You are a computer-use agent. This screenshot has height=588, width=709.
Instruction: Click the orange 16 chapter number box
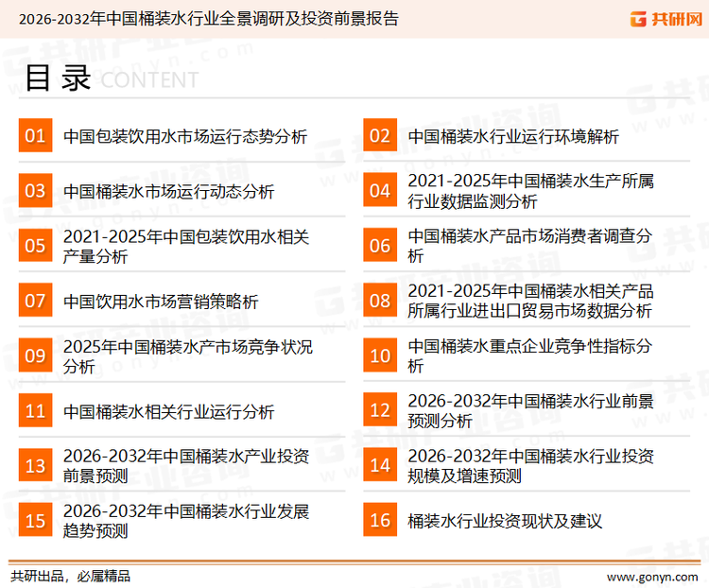pyautogui.click(x=380, y=520)
